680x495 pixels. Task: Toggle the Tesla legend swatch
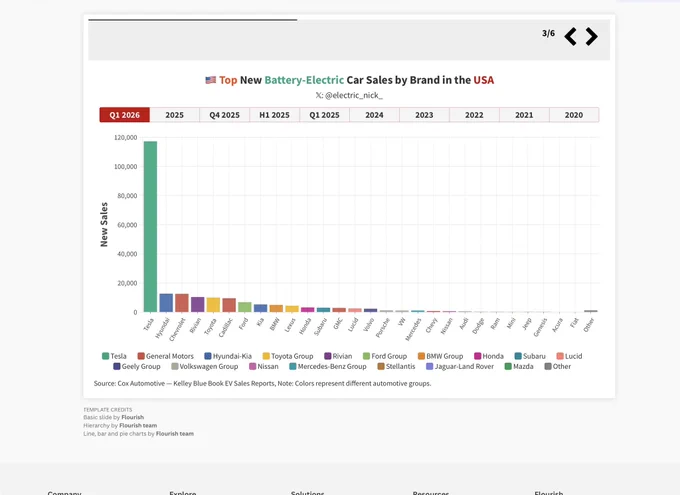pos(105,356)
